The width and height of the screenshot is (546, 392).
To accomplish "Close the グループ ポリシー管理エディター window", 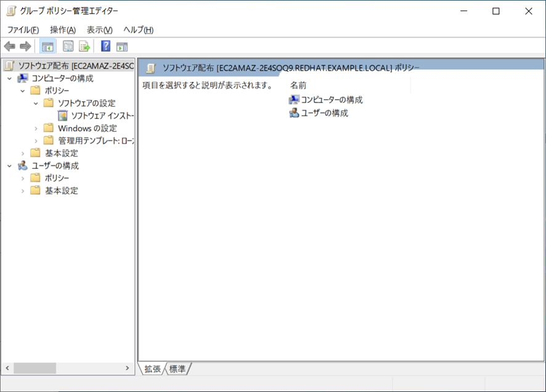I will pyautogui.click(x=529, y=11).
